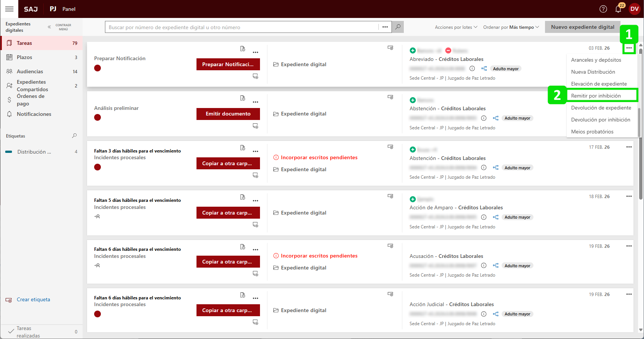Click the help question mark icon
Viewport: 644px width, 339px height.
pyautogui.click(x=603, y=9)
